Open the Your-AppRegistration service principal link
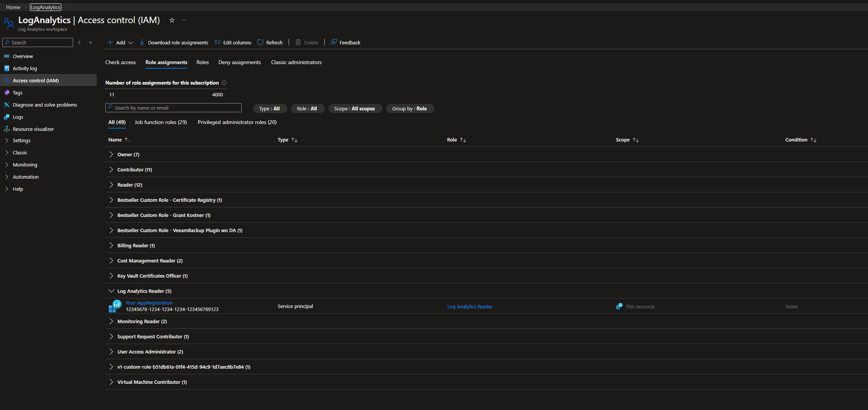This screenshot has width=868, height=410. 149,303
